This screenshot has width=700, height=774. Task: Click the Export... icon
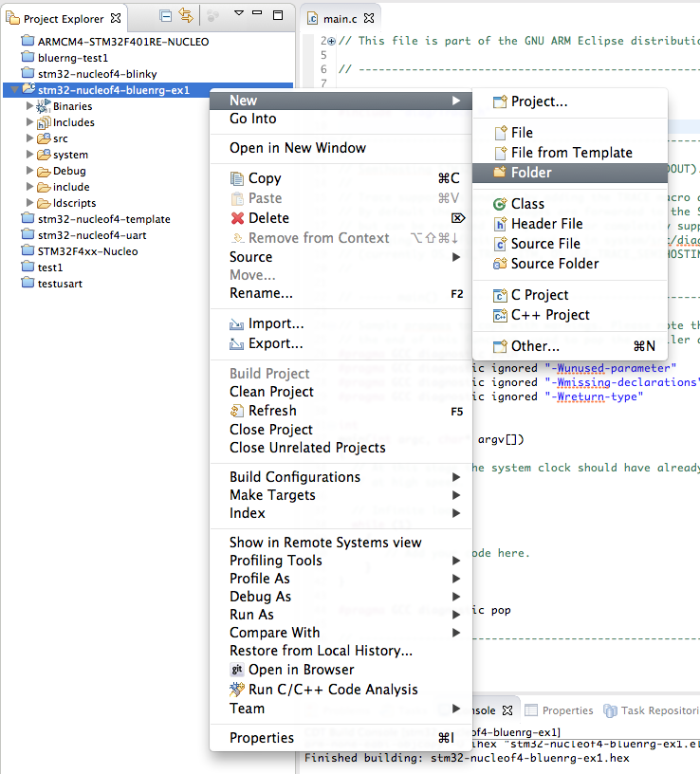click(236, 344)
